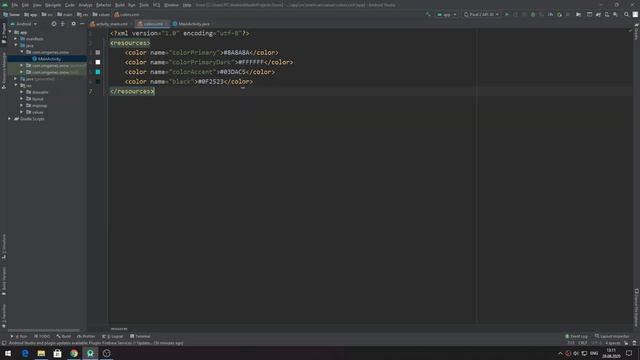Open the Android project view dropdown
The image size is (640, 360).
[x=24, y=24]
